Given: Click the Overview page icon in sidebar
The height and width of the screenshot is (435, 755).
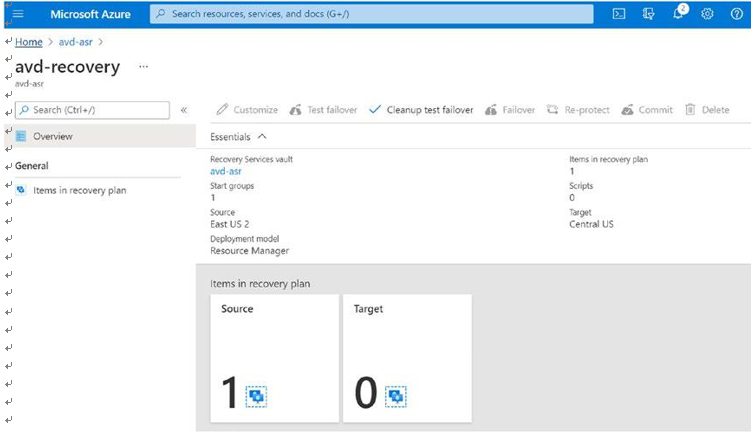Looking at the screenshot, I should (x=21, y=136).
